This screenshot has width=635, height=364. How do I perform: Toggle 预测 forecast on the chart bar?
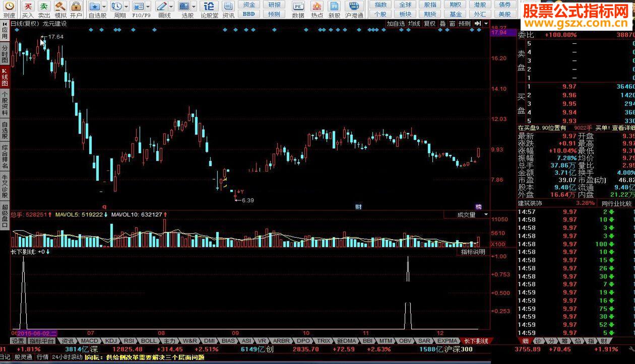464,24
